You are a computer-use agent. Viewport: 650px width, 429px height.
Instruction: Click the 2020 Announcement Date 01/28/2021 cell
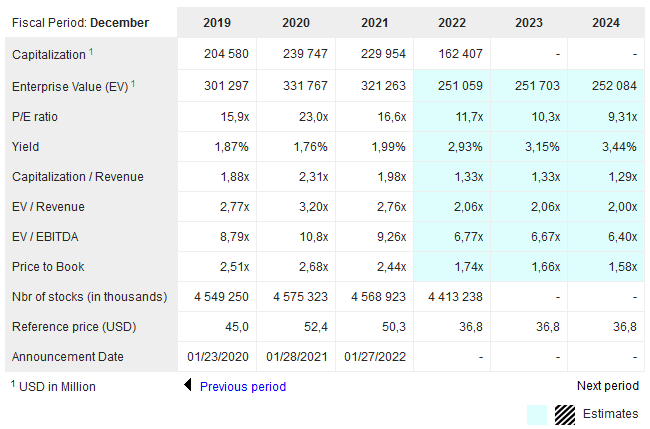click(x=295, y=357)
